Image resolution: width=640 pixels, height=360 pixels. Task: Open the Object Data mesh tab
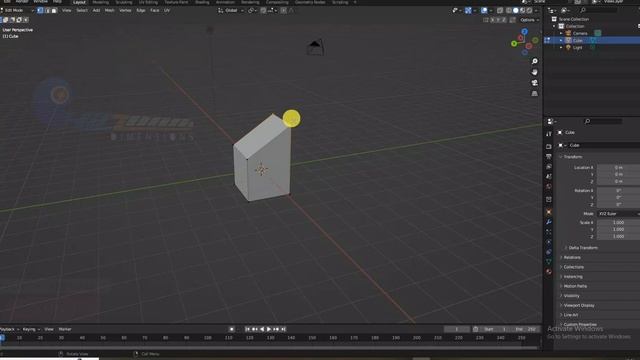(x=549, y=262)
